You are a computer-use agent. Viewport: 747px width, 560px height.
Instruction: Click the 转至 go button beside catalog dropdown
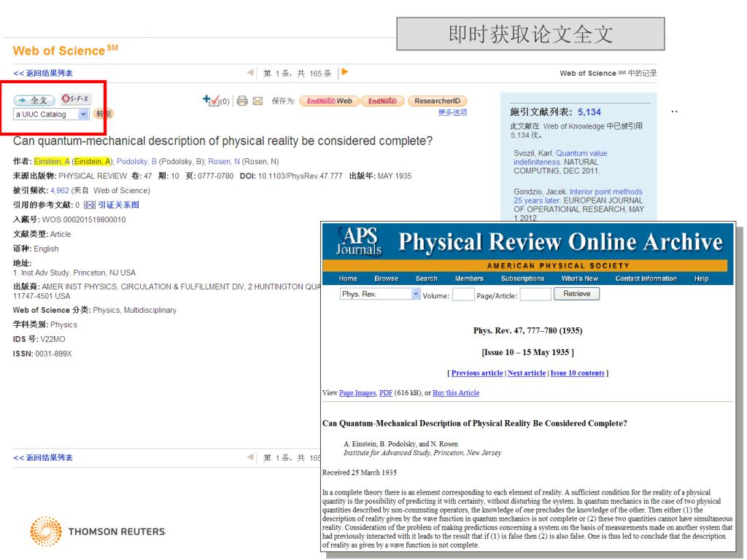point(104,114)
